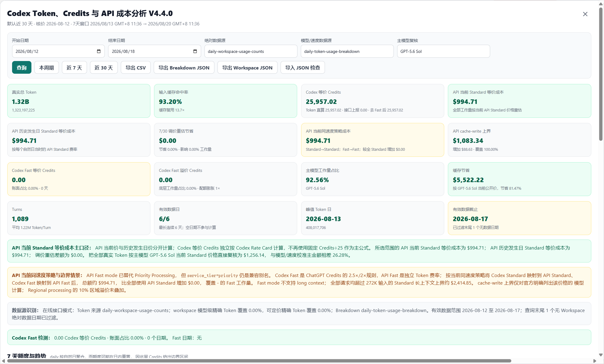Open calendar picker for start date
Image resolution: width=604 pixels, height=364 pixels.
99,51
